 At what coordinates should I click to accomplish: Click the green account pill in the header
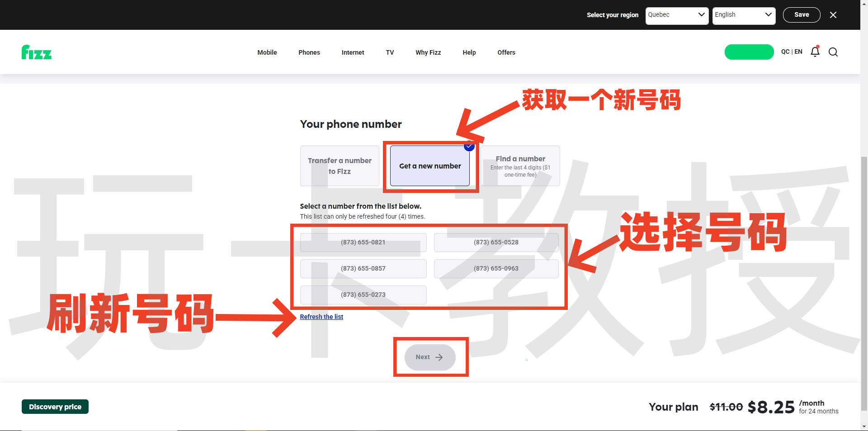[x=749, y=52]
